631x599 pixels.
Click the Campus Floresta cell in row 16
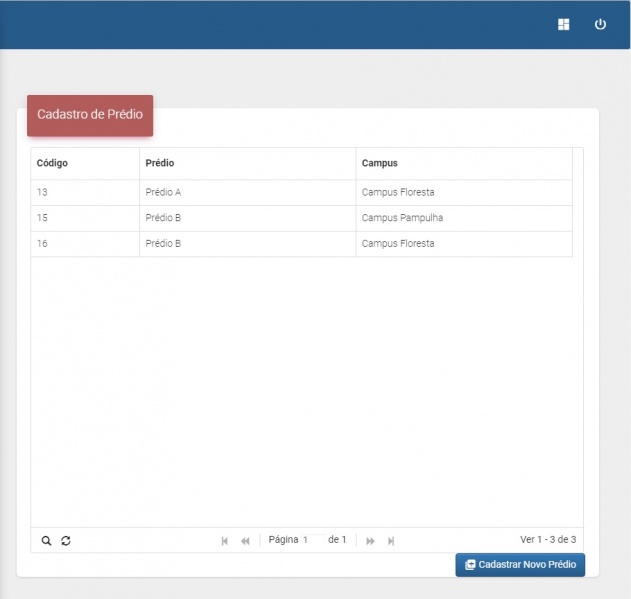pyautogui.click(x=398, y=244)
